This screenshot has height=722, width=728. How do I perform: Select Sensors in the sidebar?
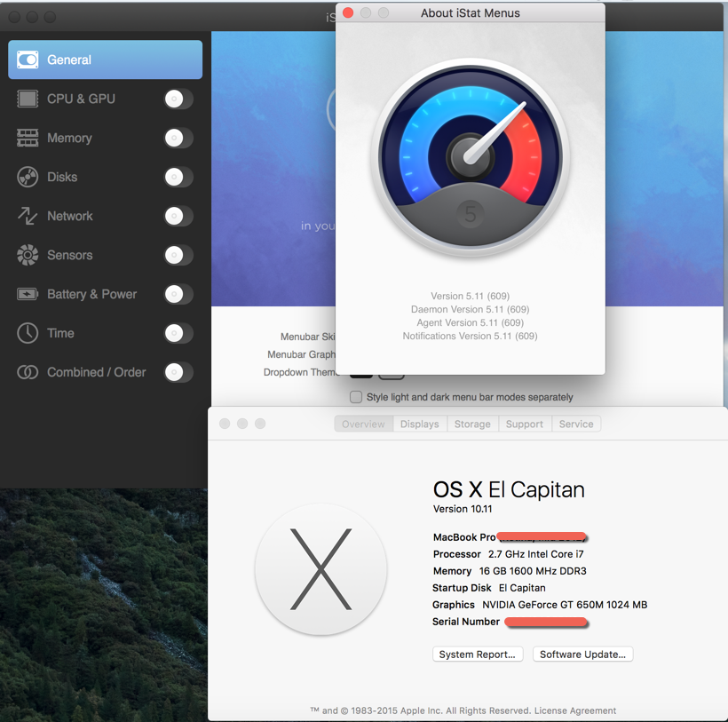(69, 255)
